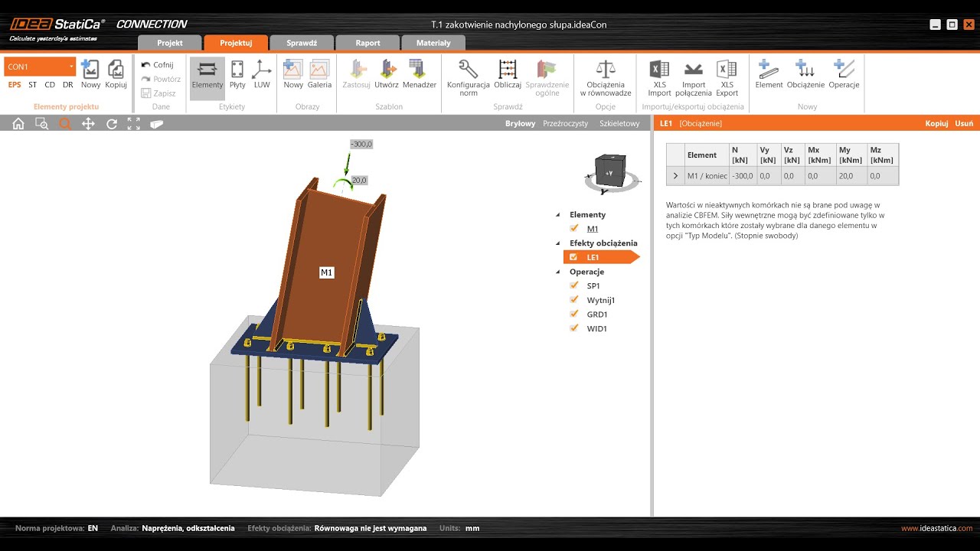The height and width of the screenshot is (551, 980).
Task: Add a new Element member
Action: pyautogui.click(x=769, y=70)
